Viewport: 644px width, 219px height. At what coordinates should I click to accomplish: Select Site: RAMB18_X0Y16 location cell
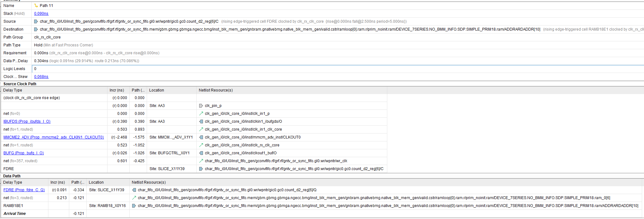[x=107, y=206]
